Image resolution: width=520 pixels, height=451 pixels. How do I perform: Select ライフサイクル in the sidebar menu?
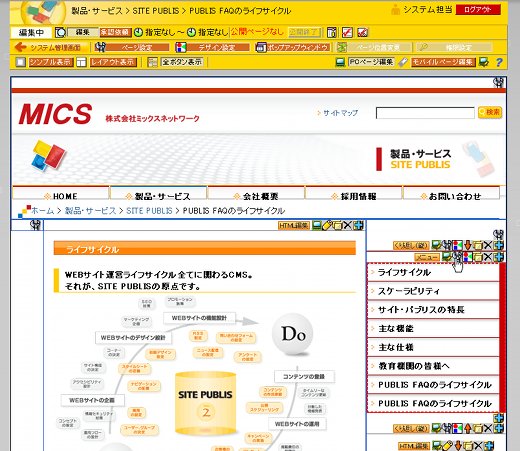click(433, 272)
